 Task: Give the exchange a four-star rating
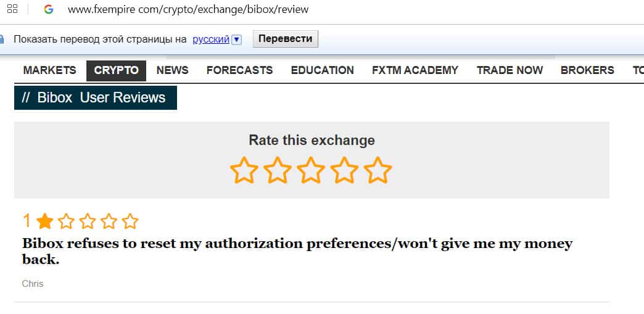tap(345, 170)
